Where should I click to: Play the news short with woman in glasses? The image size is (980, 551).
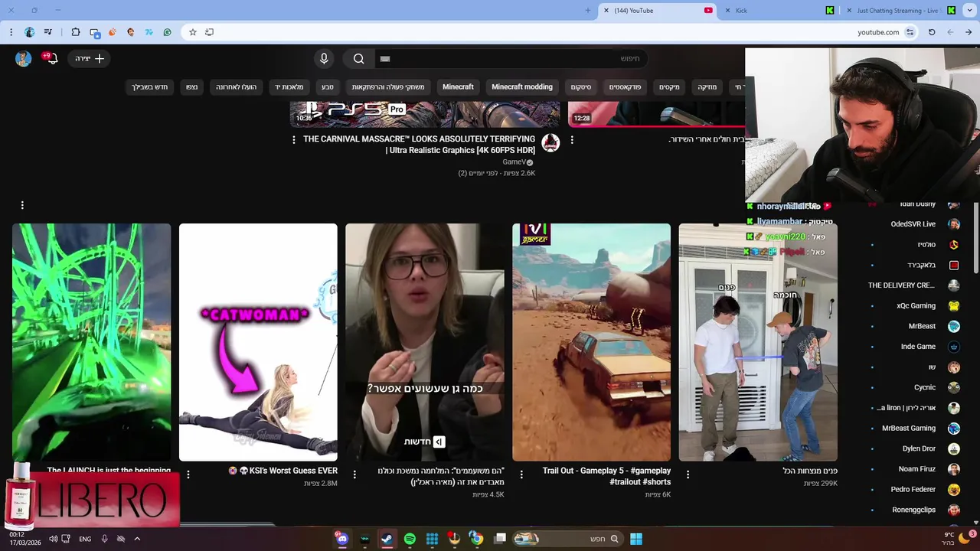pyautogui.click(x=425, y=342)
